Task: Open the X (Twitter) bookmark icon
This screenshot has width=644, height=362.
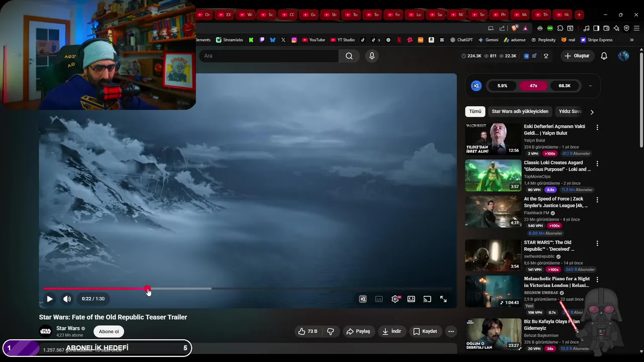Action: [x=283, y=40]
